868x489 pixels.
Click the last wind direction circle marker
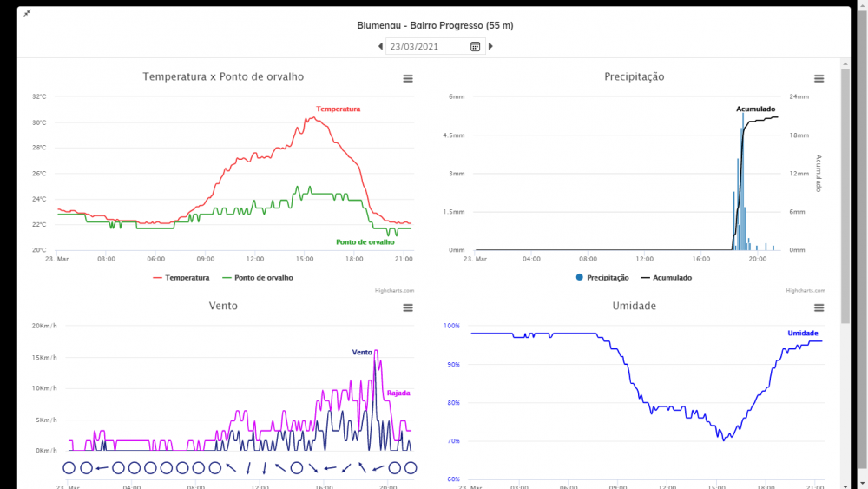click(x=411, y=468)
